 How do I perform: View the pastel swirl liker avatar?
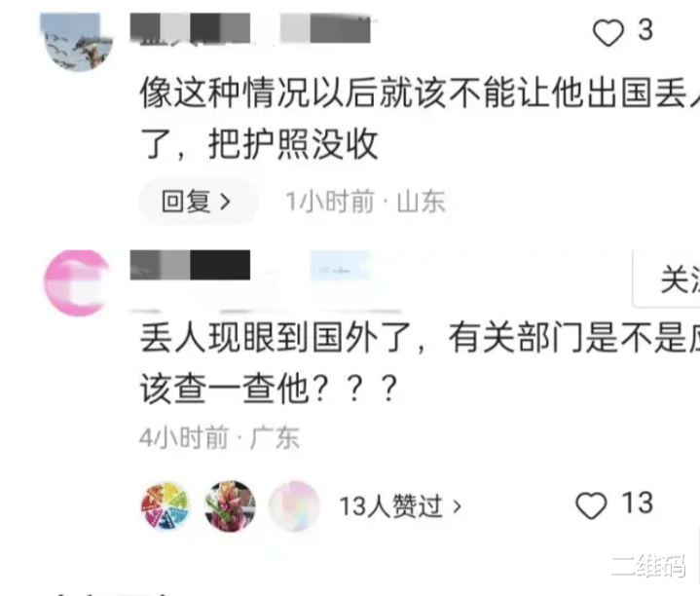click(294, 505)
